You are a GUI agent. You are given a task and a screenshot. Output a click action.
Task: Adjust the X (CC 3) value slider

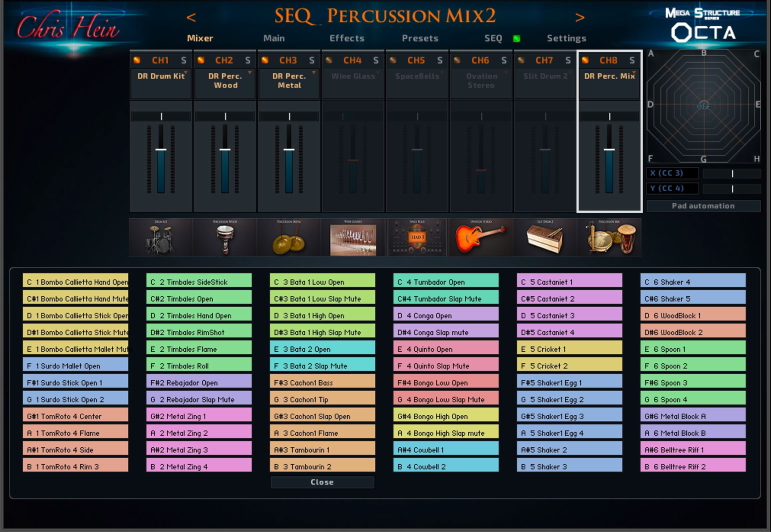point(732,173)
